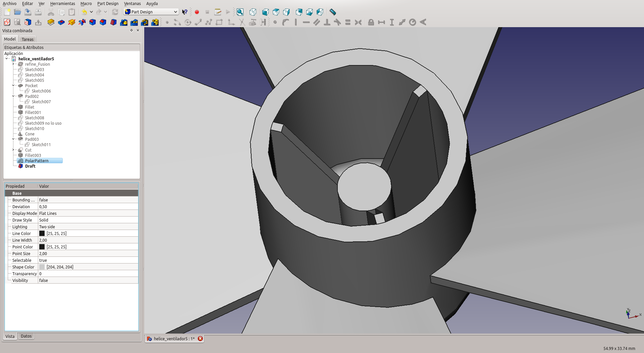Open the macros dialog icon
This screenshot has width=644, height=353.
(x=218, y=12)
